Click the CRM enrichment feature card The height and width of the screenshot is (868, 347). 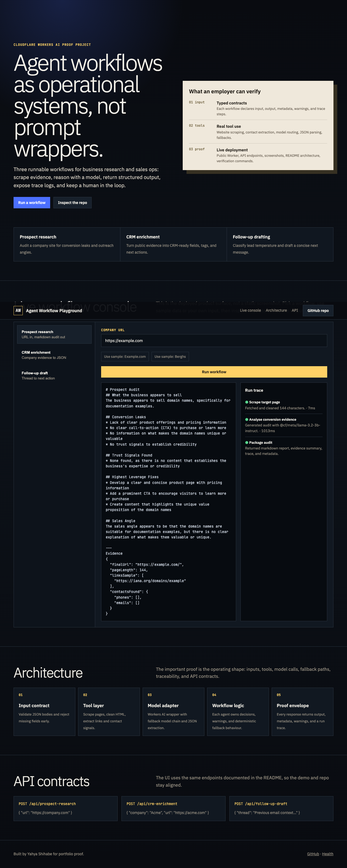(x=173, y=244)
